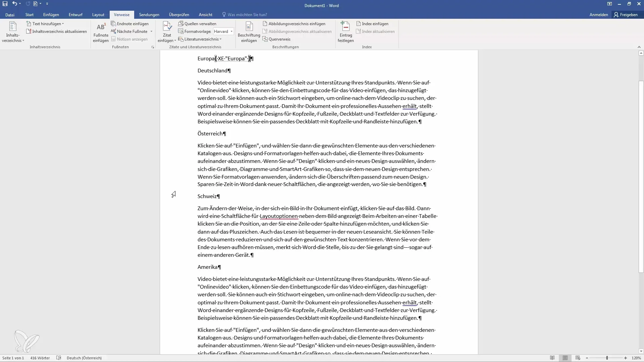The width and height of the screenshot is (644, 362).
Task: Click the Deutschland heading text
Action: click(x=213, y=71)
